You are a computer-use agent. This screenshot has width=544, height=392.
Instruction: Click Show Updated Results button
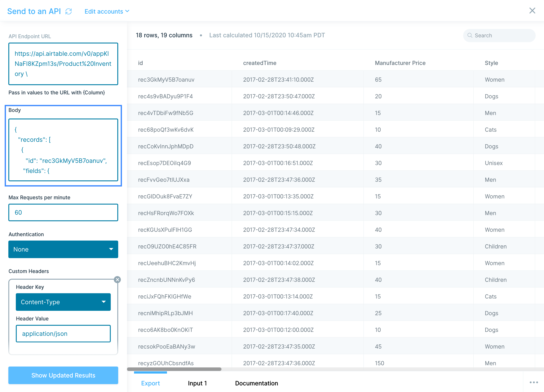click(63, 375)
